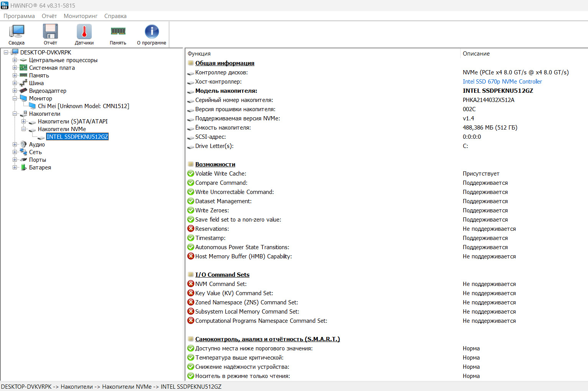This screenshot has width=588, height=391.
Task: Click the Описание column header
Action: [476, 54]
